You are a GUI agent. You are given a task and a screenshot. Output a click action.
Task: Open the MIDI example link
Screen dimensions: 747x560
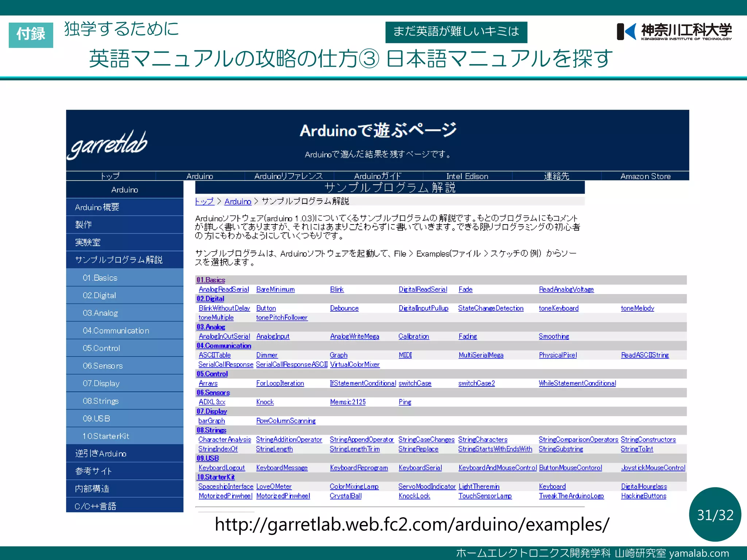click(x=405, y=355)
